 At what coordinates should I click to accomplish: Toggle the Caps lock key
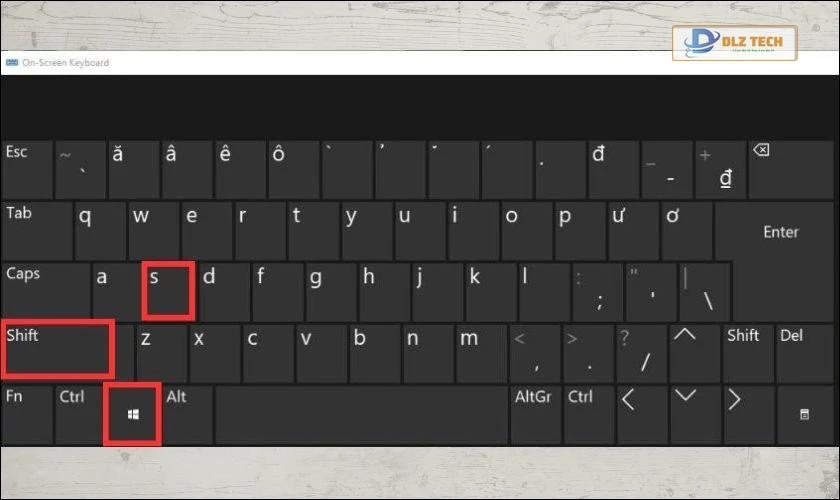coord(46,291)
